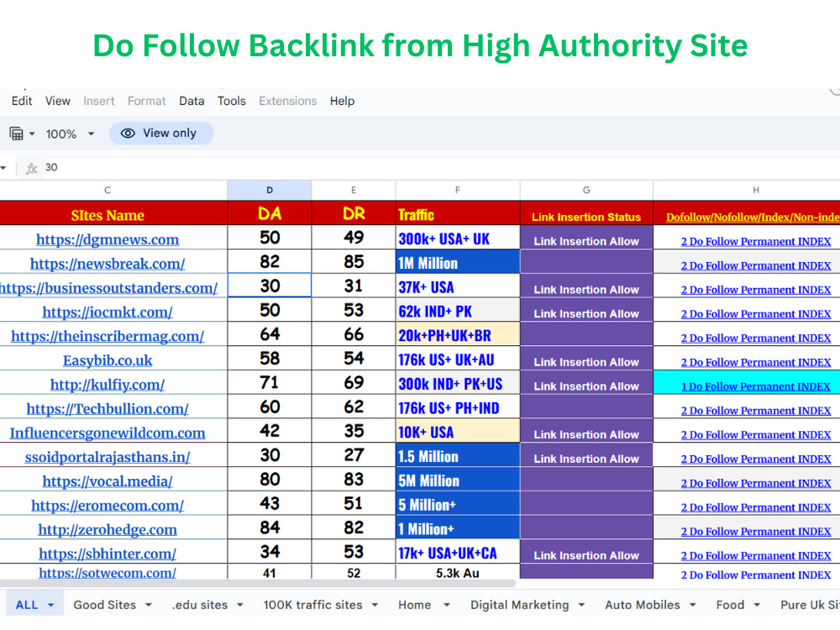Open the Insert menu
This screenshot has height=630, width=840.
tap(98, 101)
